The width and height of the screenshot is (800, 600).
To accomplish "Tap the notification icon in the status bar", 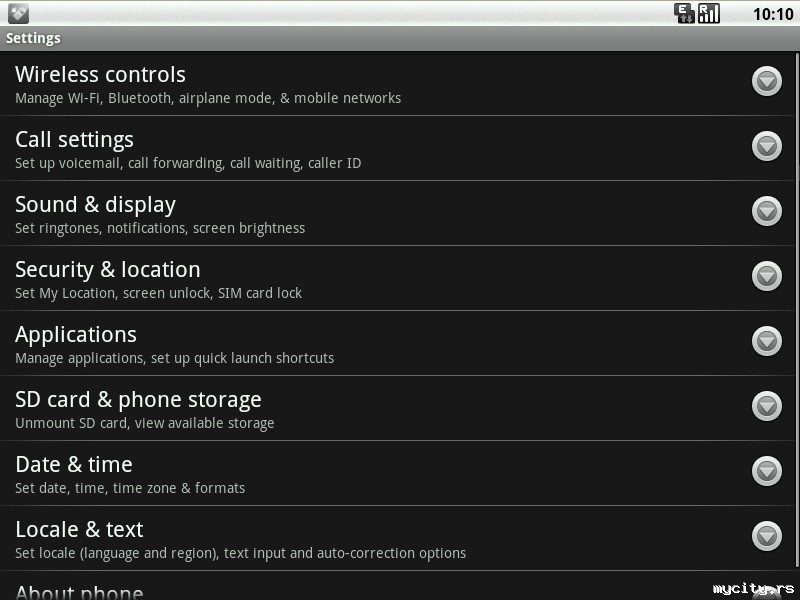I will [18, 13].
